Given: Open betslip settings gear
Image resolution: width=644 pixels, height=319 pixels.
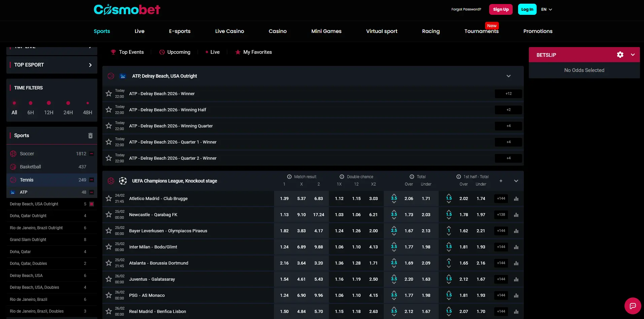Looking at the screenshot, I should click(x=620, y=55).
